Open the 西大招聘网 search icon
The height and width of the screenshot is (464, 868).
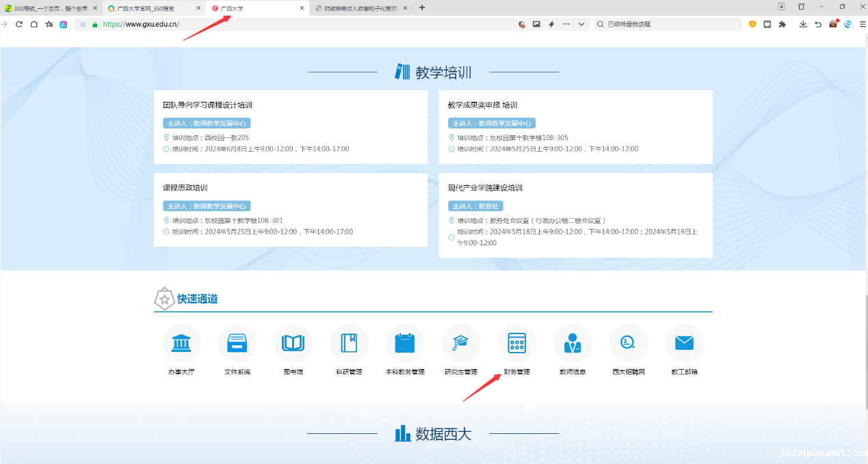coord(628,343)
